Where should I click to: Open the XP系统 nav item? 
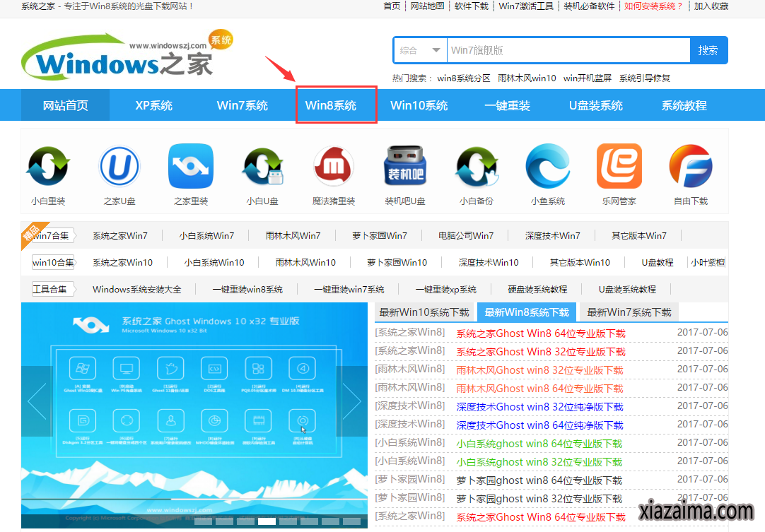point(153,105)
